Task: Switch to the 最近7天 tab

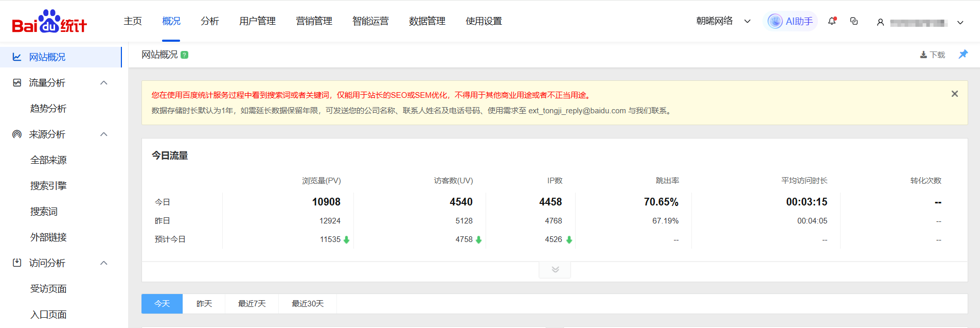Action: (x=252, y=304)
